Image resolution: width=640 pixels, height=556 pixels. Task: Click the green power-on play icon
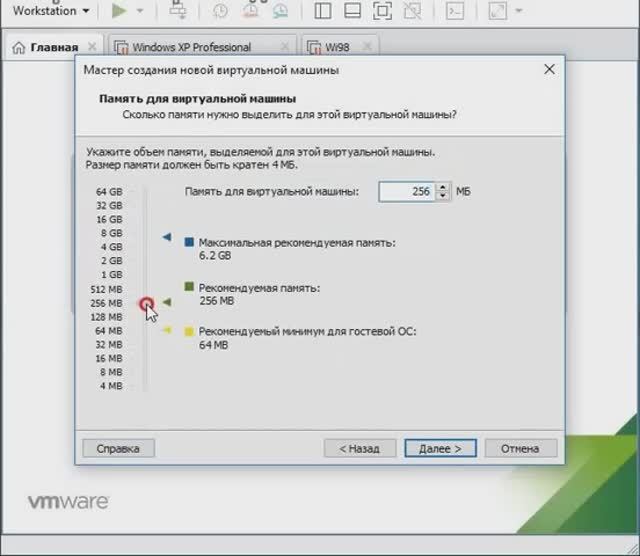click(x=119, y=11)
